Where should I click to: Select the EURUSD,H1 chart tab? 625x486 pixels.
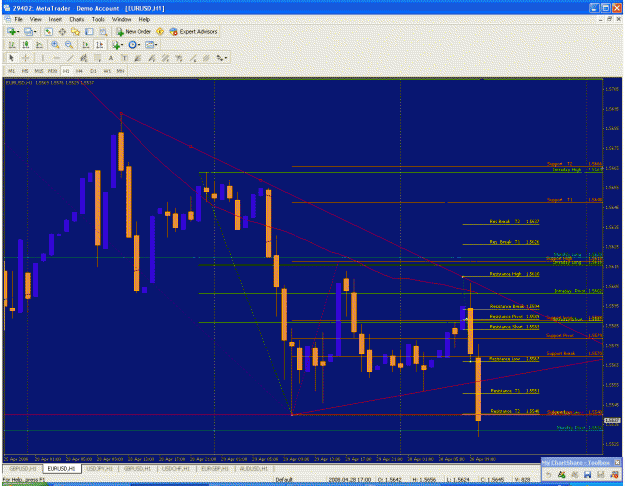61,468
